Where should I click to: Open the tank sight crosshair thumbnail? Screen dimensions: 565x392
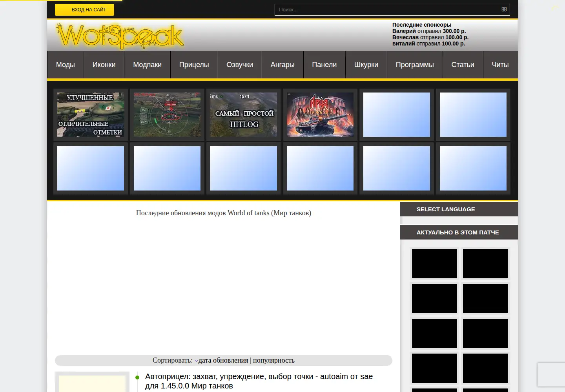[167, 114]
